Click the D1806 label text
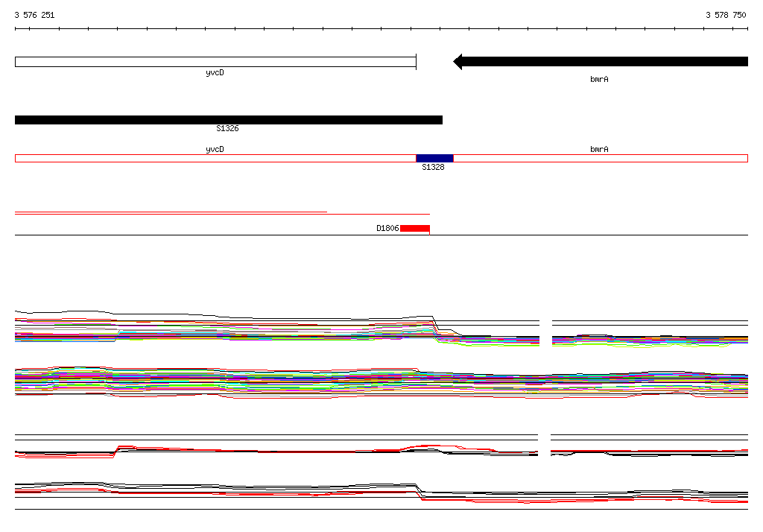 (x=387, y=228)
